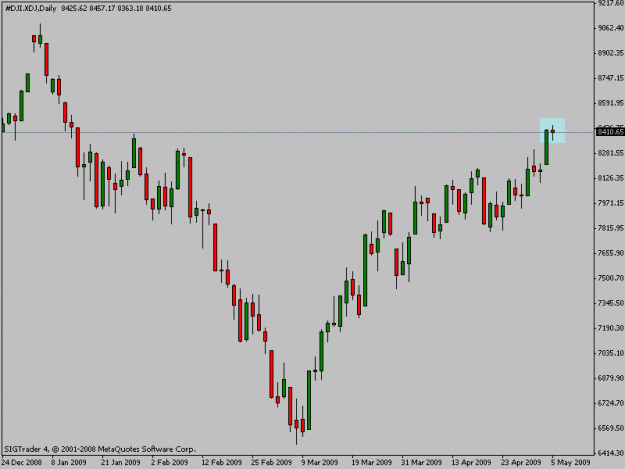Click the lowest candle of the March bottom
Viewport: 625px width, 469px height.
pos(297,424)
